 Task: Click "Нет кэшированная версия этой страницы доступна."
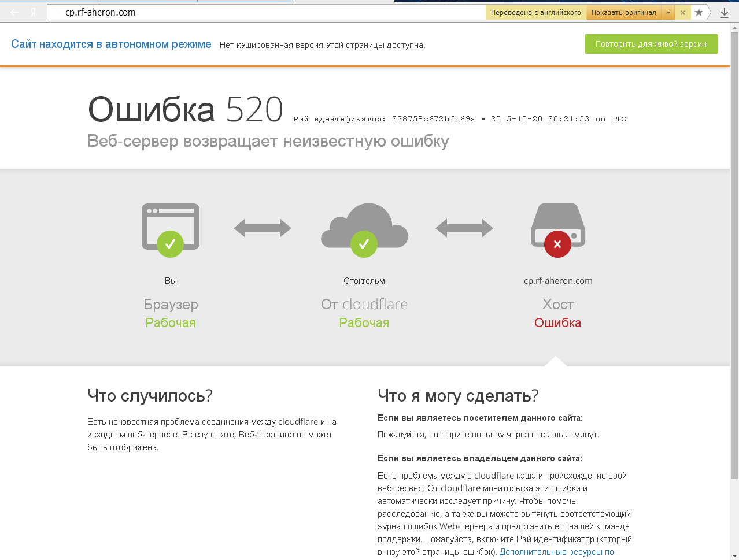pyautogui.click(x=323, y=45)
